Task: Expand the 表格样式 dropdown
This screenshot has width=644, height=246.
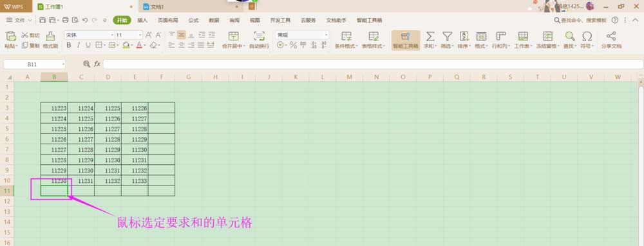Action: pos(384,46)
